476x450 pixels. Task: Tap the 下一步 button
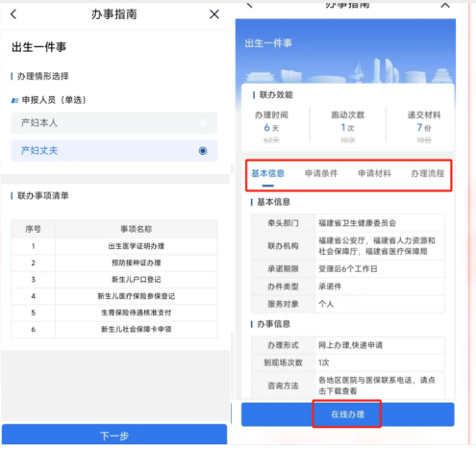pyautogui.click(x=114, y=435)
